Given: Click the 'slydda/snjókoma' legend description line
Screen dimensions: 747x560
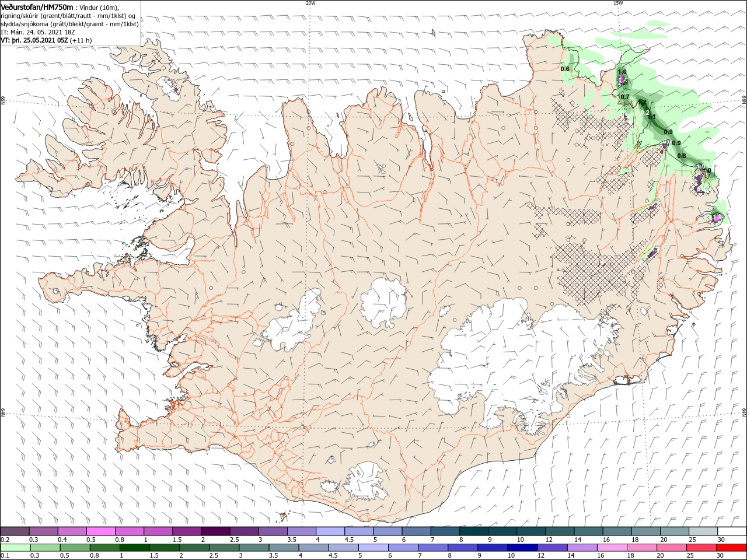Looking at the screenshot, I should (x=70, y=24).
